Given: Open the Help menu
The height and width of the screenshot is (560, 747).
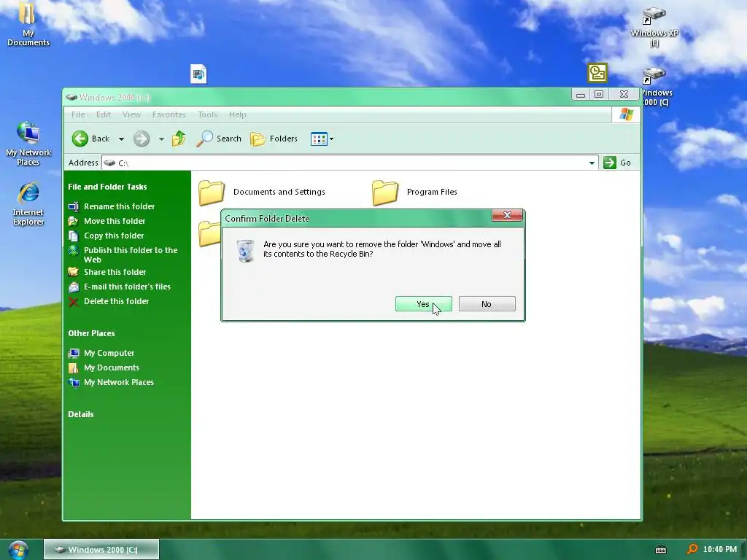Looking at the screenshot, I should pyautogui.click(x=237, y=114).
